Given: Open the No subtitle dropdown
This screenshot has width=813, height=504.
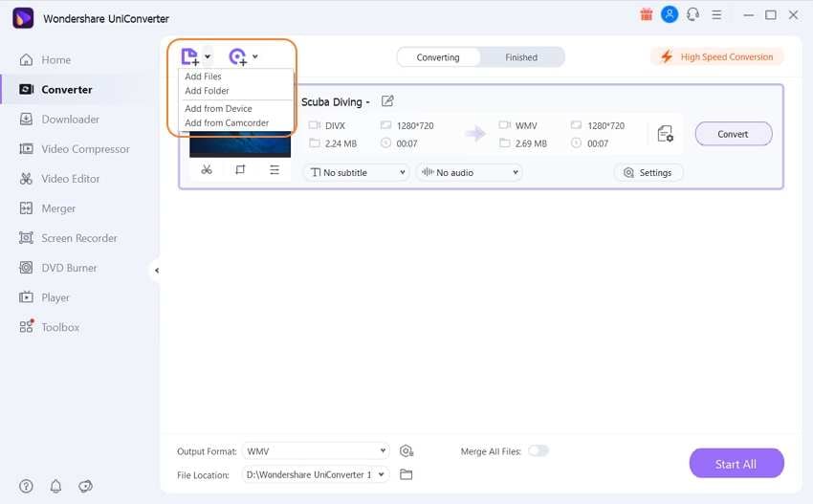Looking at the screenshot, I should coord(358,172).
